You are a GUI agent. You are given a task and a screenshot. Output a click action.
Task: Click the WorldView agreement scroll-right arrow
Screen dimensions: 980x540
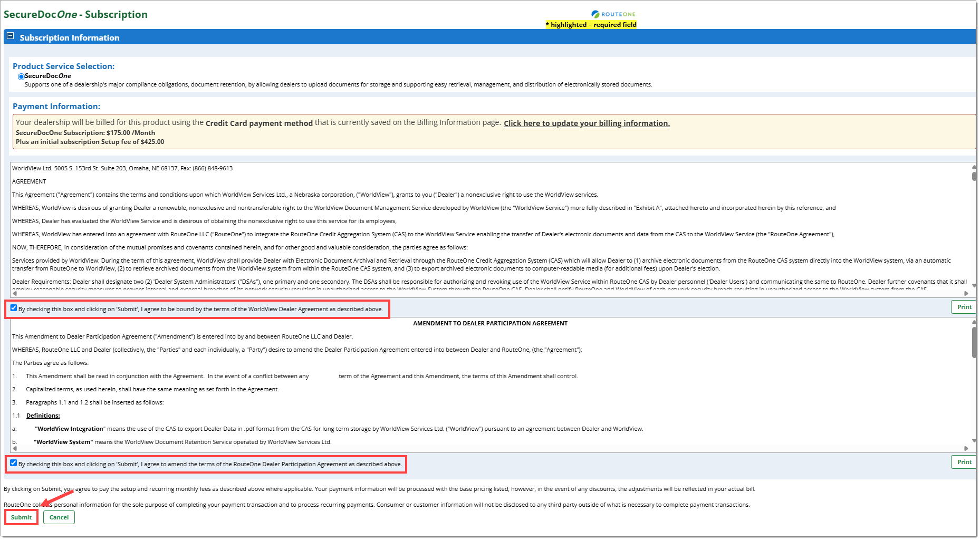click(x=966, y=293)
